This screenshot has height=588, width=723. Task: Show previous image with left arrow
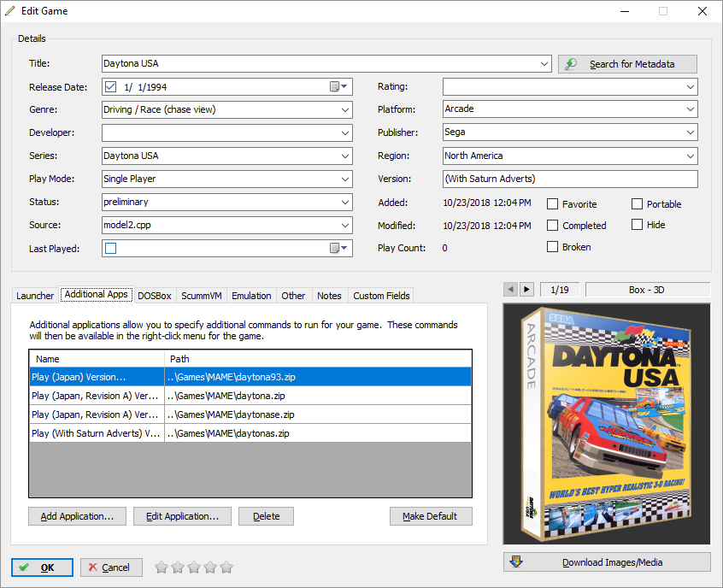click(510, 290)
